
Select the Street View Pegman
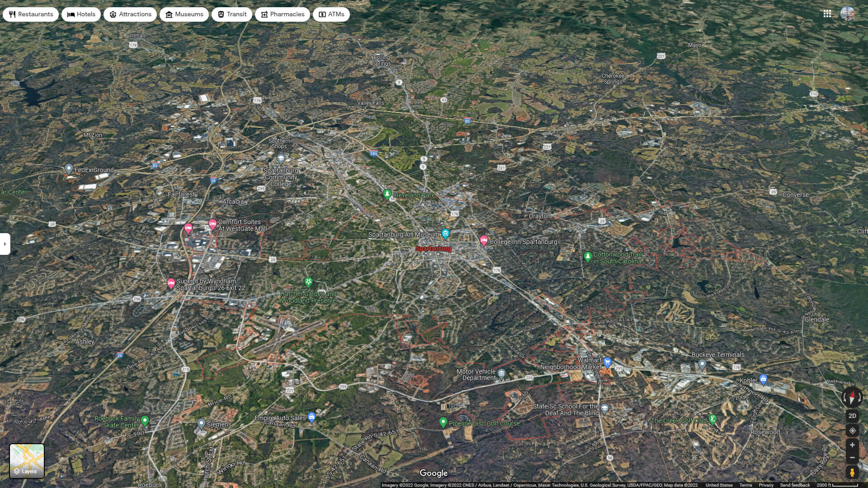pos(852,472)
